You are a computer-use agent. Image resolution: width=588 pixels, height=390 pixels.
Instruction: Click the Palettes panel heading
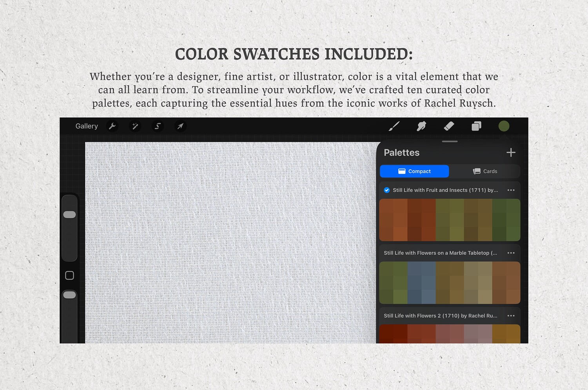tap(401, 152)
